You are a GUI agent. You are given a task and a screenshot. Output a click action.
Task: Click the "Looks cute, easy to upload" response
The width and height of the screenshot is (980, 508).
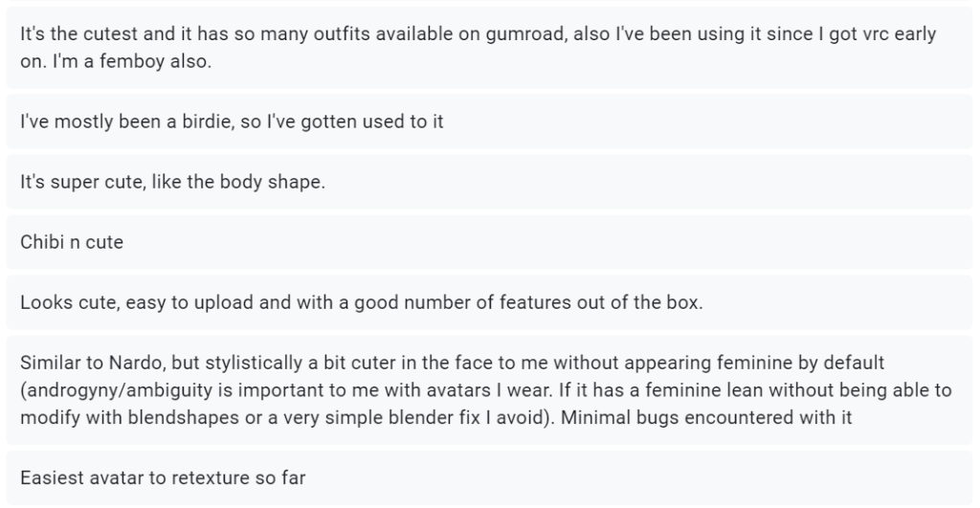tap(362, 301)
